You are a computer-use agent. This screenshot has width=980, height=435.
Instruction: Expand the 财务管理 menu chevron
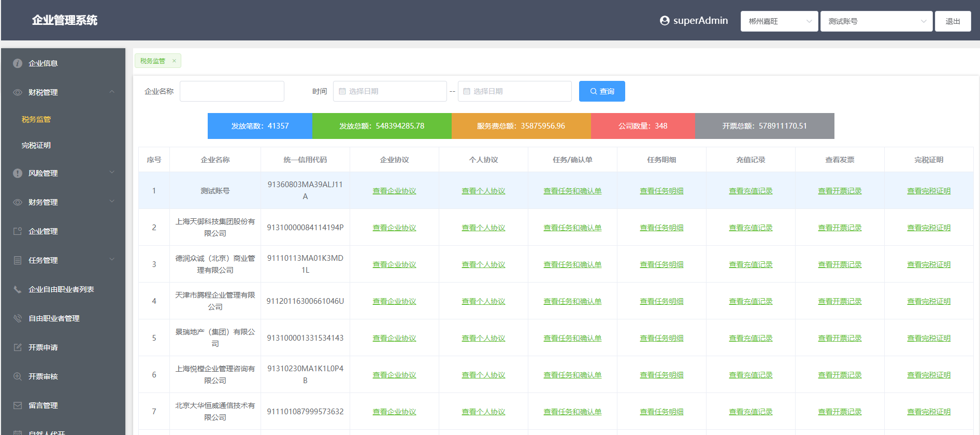point(112,202)
